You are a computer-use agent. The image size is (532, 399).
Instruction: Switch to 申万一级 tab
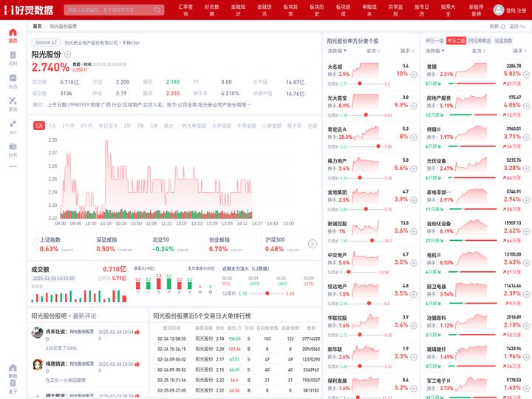pyautogui.click(x=435, y=41)
